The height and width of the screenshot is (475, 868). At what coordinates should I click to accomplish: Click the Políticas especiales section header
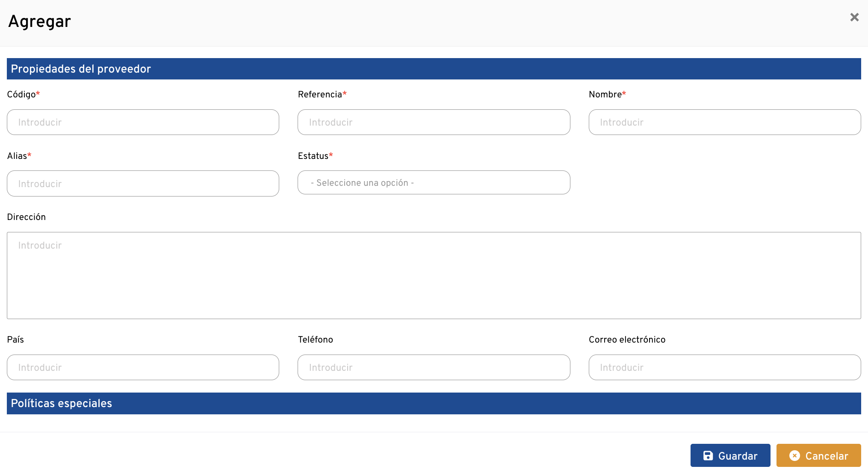62,403
